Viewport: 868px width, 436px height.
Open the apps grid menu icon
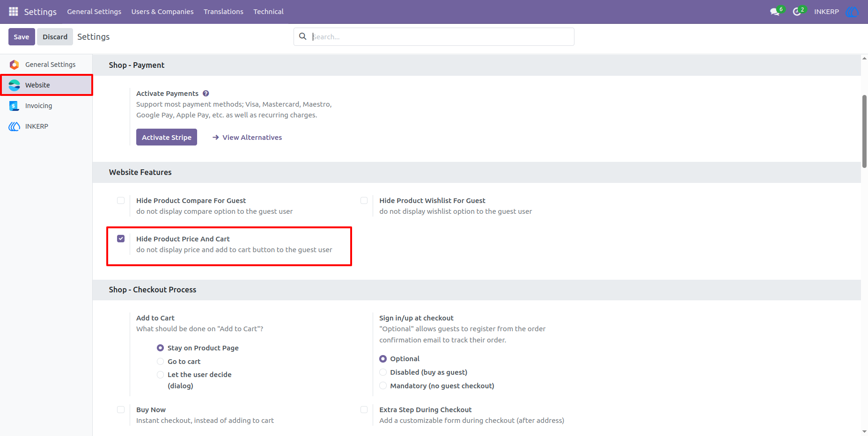tap(14, 11)
